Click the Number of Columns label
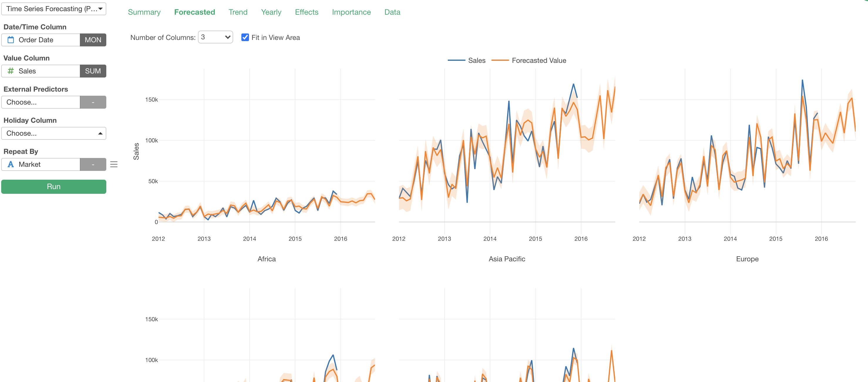This screenshot has height=382, width=868. click(163, 37)
